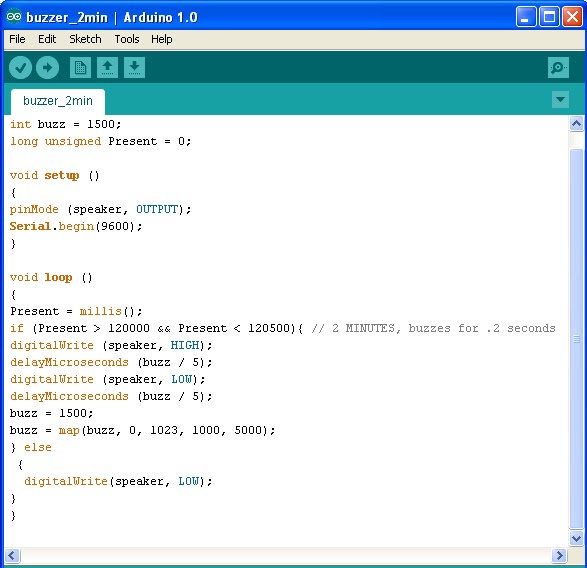The image size is (587, 568).
Task: Click the 'Serial.begin(9600);' line
Action: 76,227
